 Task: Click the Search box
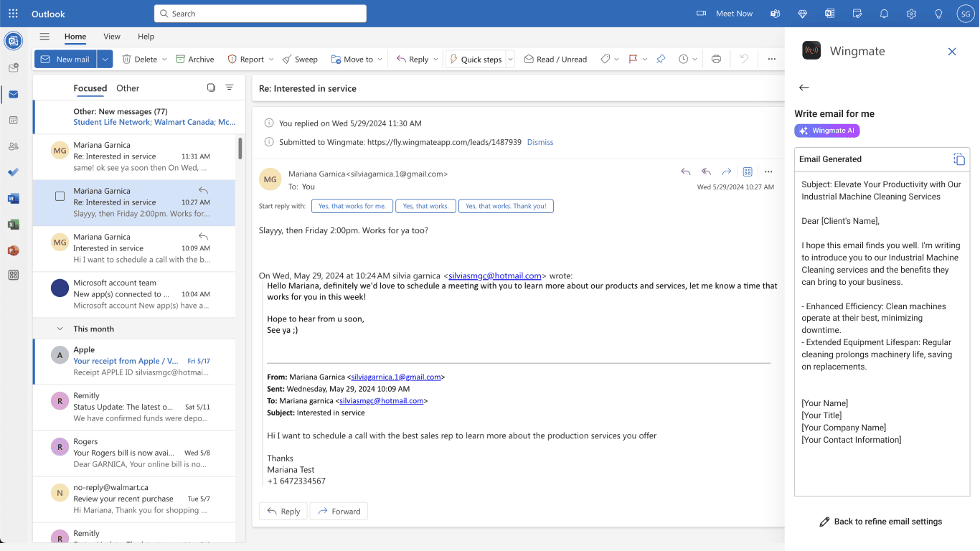260,14
